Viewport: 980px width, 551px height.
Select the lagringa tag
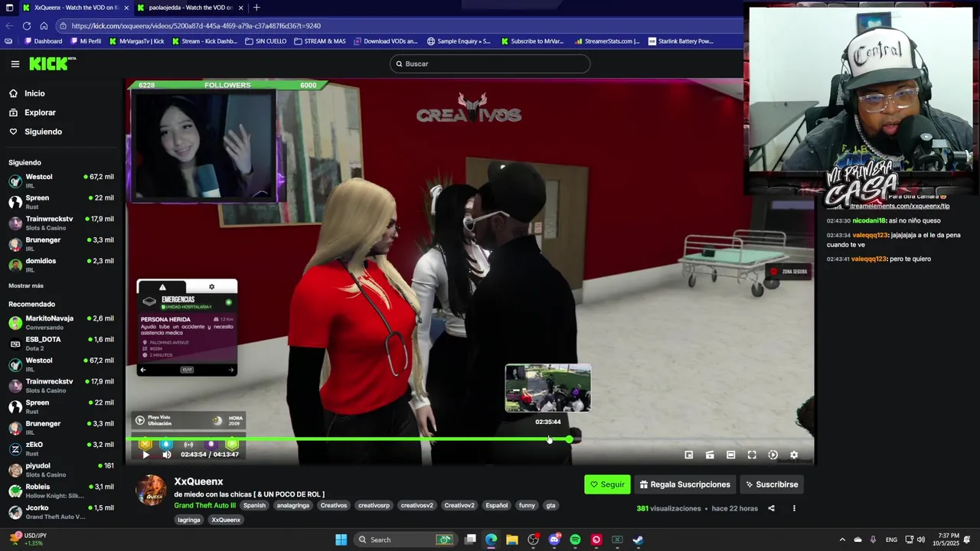(x=188, y=520)
